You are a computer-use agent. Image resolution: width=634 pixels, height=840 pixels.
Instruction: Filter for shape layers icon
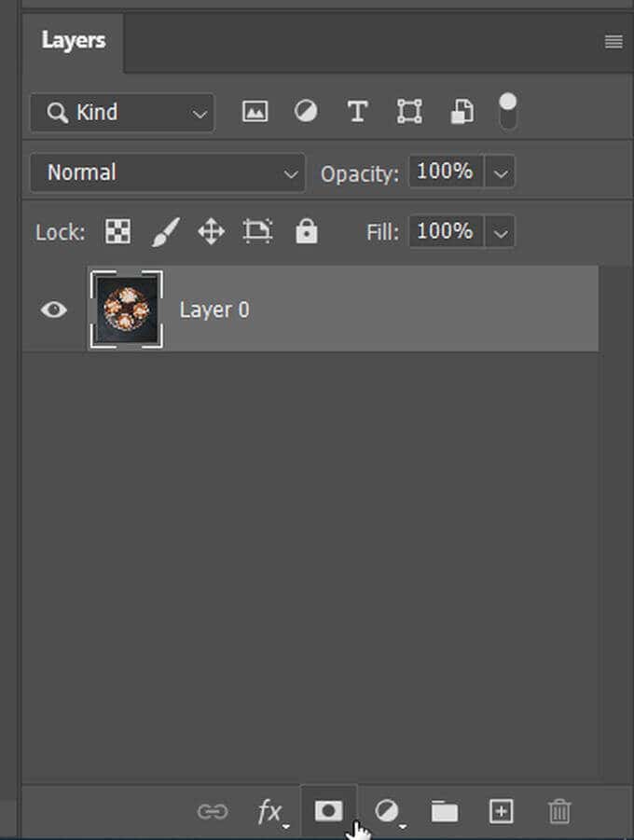coord(409,112)
